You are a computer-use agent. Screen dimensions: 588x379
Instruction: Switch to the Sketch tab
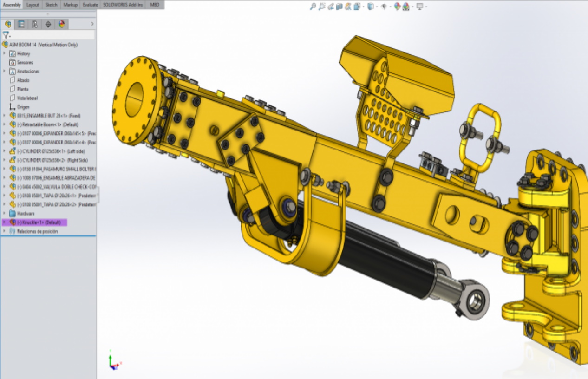51,5
